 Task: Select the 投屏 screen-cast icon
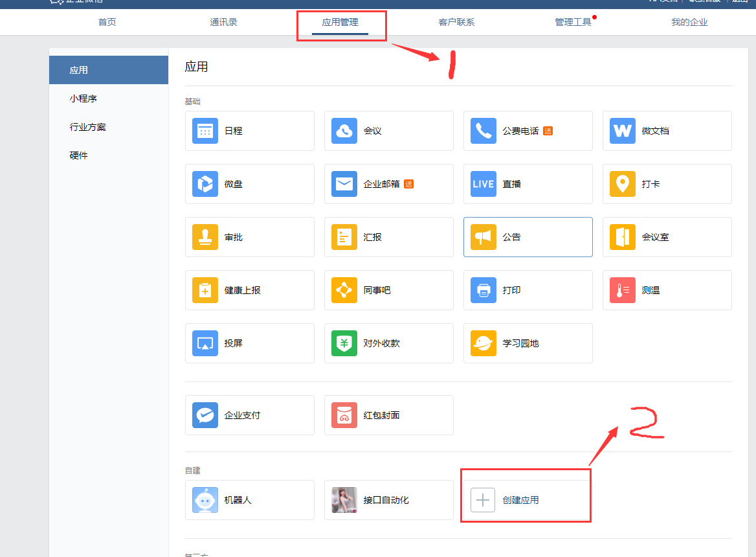205,343
